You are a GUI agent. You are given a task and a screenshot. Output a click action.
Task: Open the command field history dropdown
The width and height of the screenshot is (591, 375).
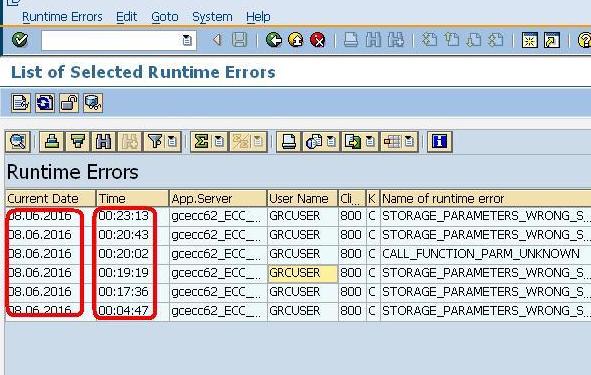click(187, 40)
